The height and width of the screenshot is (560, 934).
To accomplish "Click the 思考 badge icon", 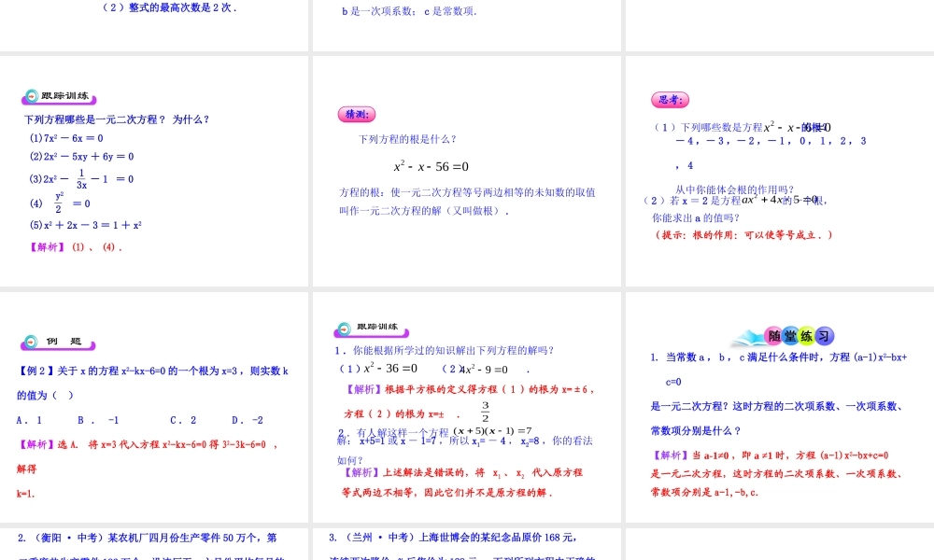I will coord(669,99).
